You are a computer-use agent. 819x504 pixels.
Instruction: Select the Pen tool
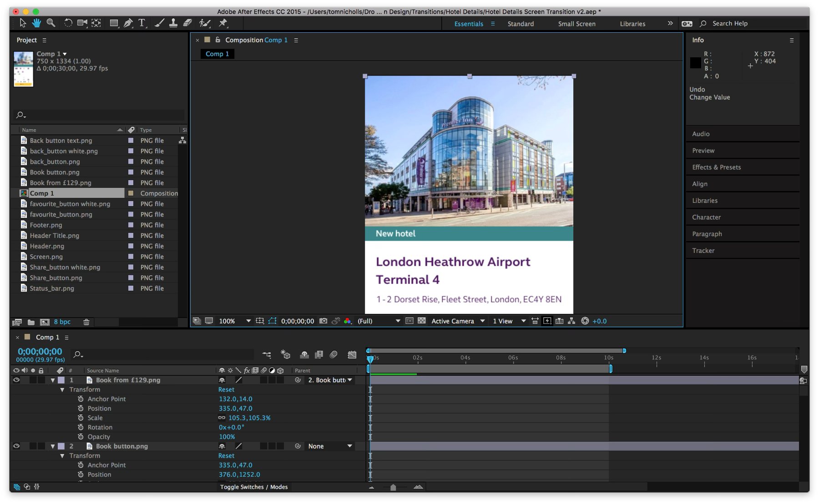pos(128,23)
